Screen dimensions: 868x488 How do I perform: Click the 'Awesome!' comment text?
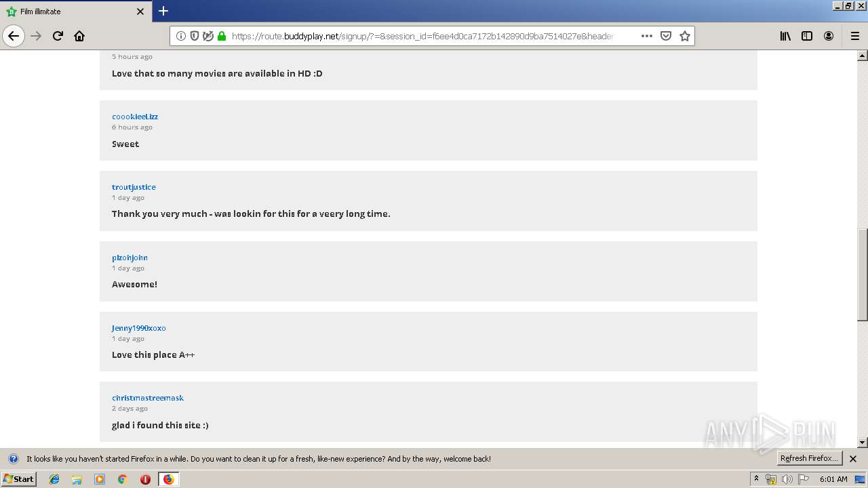tap(134, 285)
